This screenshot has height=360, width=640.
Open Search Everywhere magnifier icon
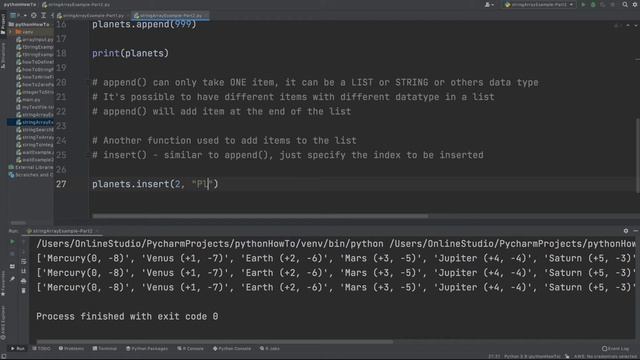click(625, 4)
